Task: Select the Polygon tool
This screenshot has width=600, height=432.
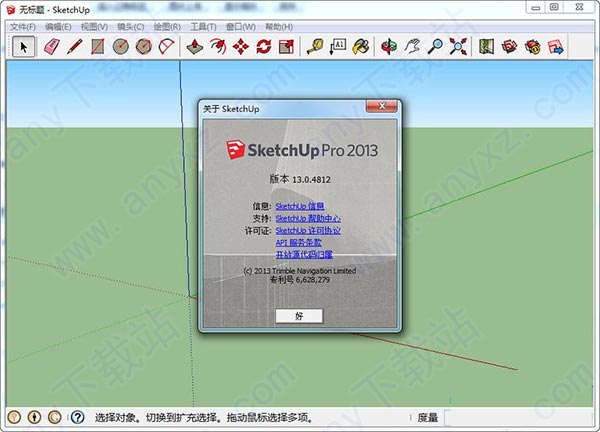Action: click(x=143, y=47)
